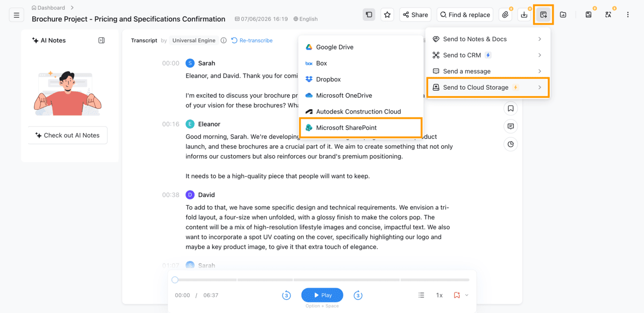Select Google Drive from cloud list
This screenshot has width=644, height=313.
pos(361,47)
